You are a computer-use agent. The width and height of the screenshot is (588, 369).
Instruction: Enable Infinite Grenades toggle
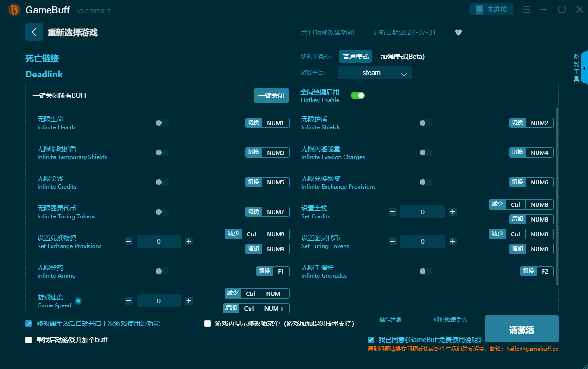(426, 271)
